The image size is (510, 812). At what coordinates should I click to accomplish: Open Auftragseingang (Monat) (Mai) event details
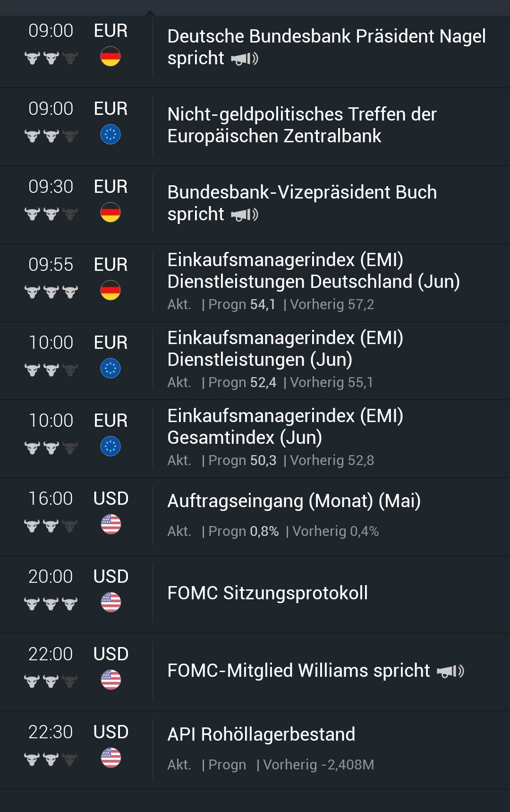click(x=294, y=501)
